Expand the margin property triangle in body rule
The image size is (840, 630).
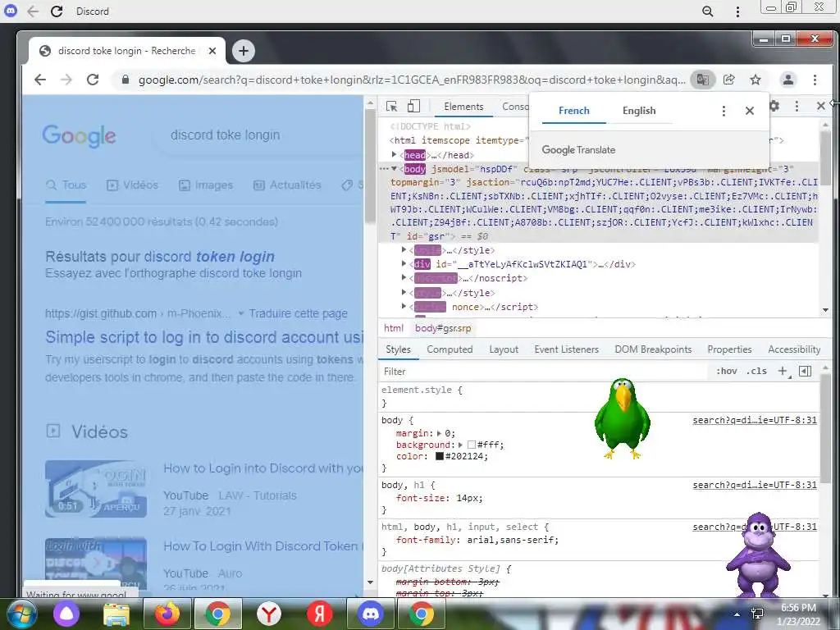tap(440, 433)
